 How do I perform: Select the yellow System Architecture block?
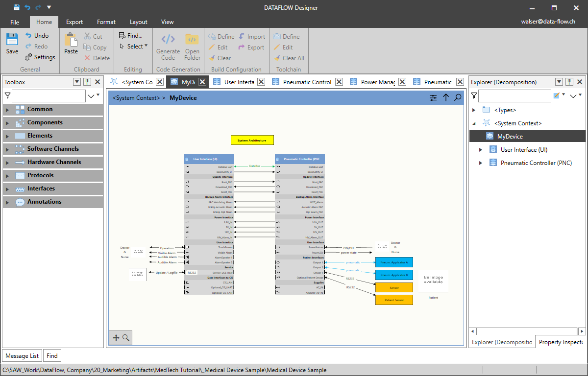252,140
